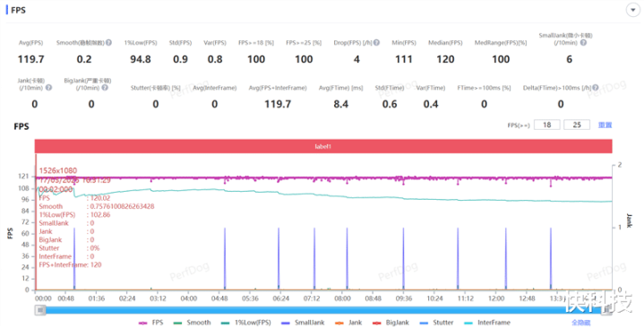Hide the 1%Low(FPS) series in the legend
This screenshot has height=328, width=644.
click(x=245, y=323)
